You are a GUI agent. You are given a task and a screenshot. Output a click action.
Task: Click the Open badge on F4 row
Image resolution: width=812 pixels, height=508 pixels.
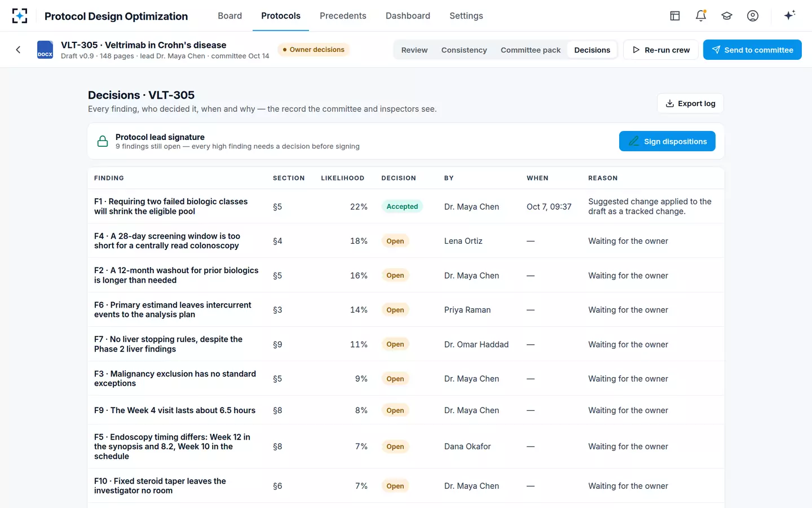pyautogui.click(x=395, y=241)
